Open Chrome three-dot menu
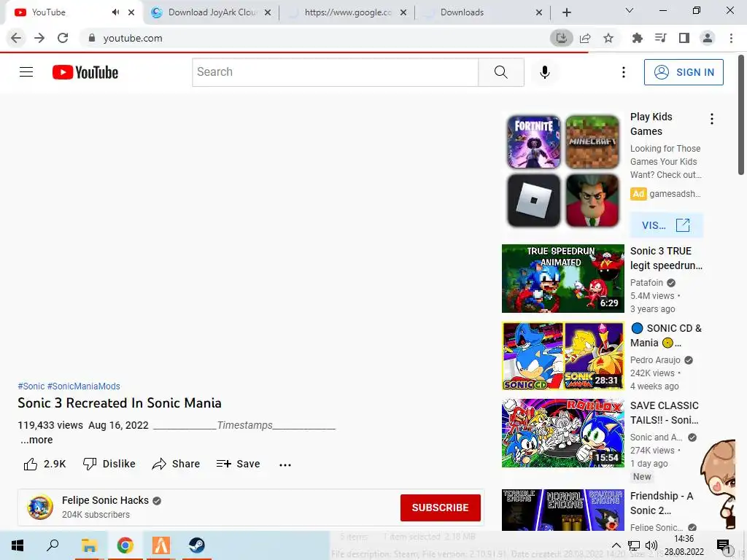 (x=731, y=38)
